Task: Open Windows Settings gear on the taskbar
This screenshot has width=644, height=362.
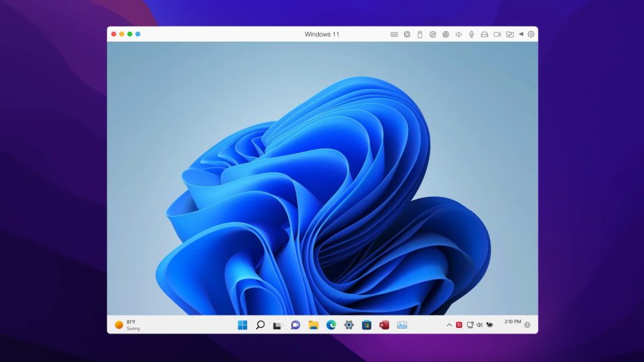Action: click(349, 325)
